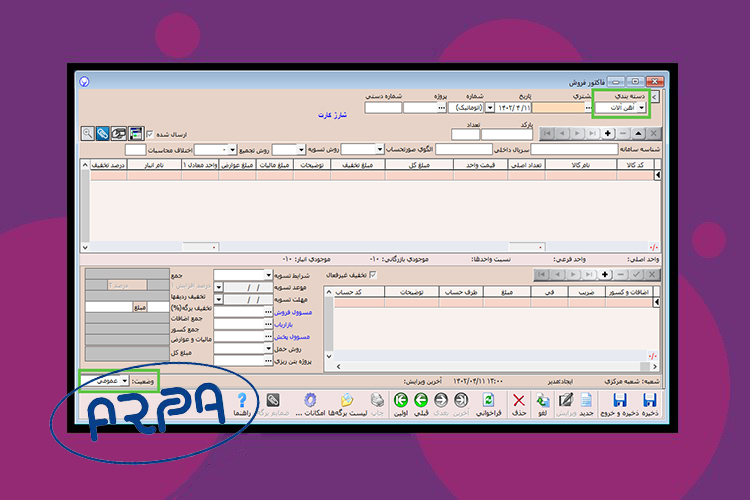The width and height of the screenshot is (750, 500).
Task: Open the الگوی صورتحساب dropdown
Action: [379, 150]
